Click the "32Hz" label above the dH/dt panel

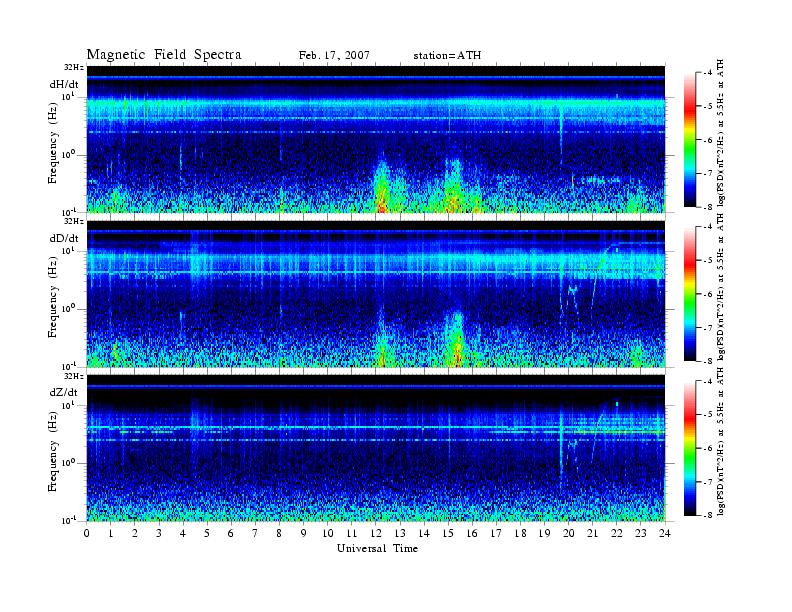(74, 67)
